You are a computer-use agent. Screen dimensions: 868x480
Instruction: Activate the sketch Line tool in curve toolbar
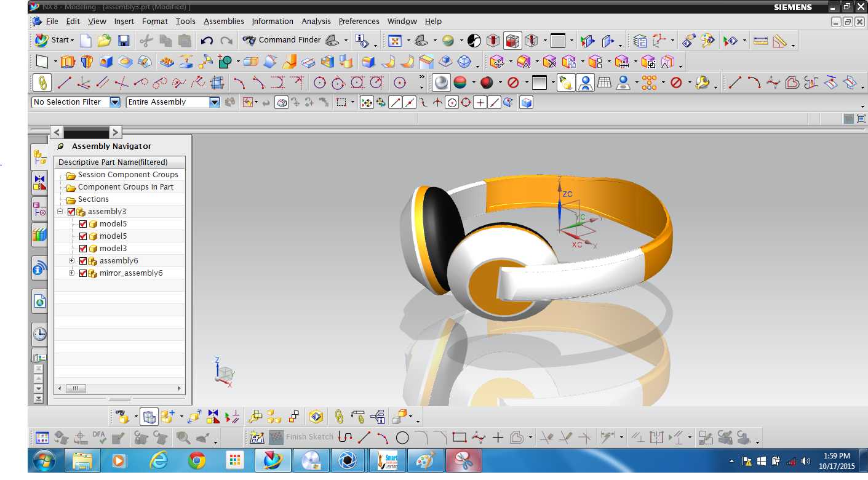pyautogui.click(x=64, y=82)
